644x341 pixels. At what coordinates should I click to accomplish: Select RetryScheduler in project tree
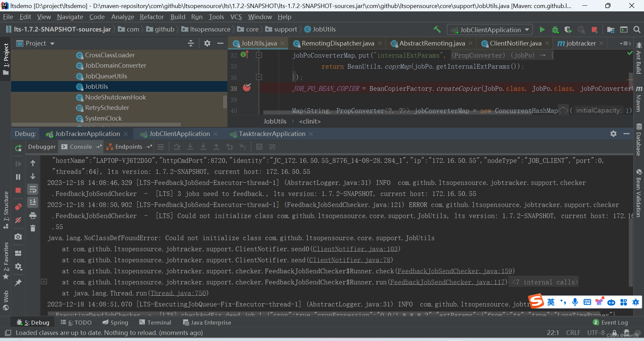(x=107, y=108)
